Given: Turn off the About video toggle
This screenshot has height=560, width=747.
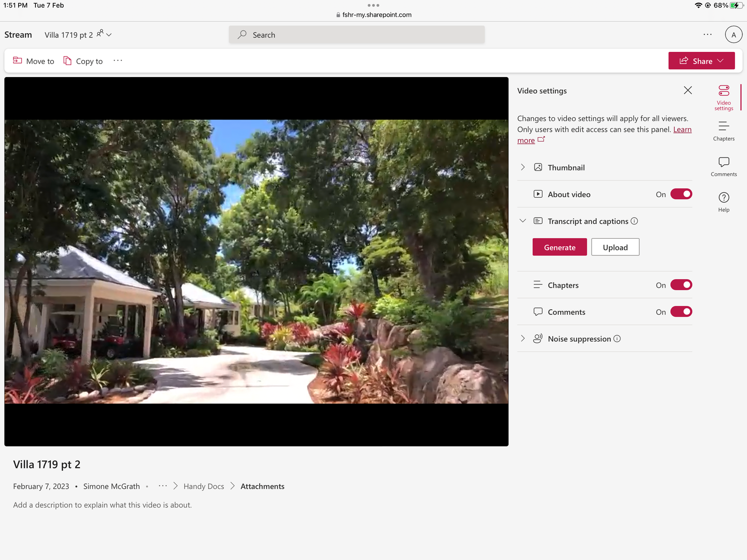Looking at the screenshot, I should (681, 194).
